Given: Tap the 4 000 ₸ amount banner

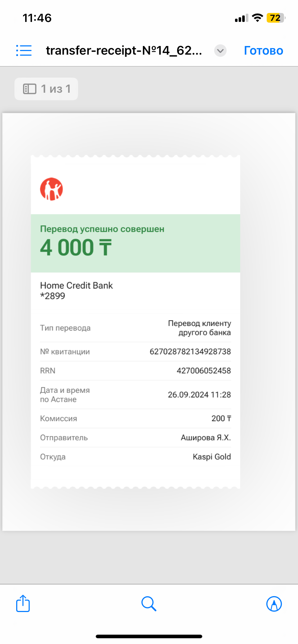Looking at the screenshot, I should pos(135,243).
